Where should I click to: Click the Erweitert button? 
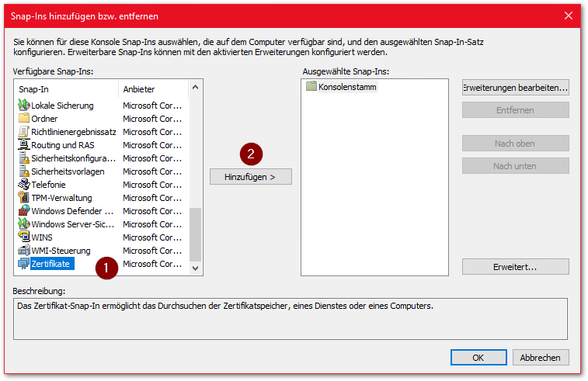[x=515, y=266]
